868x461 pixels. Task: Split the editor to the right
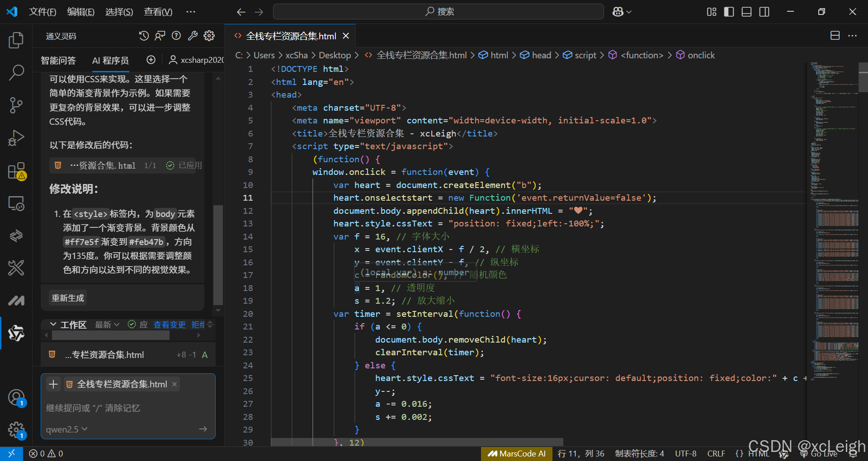835,36
